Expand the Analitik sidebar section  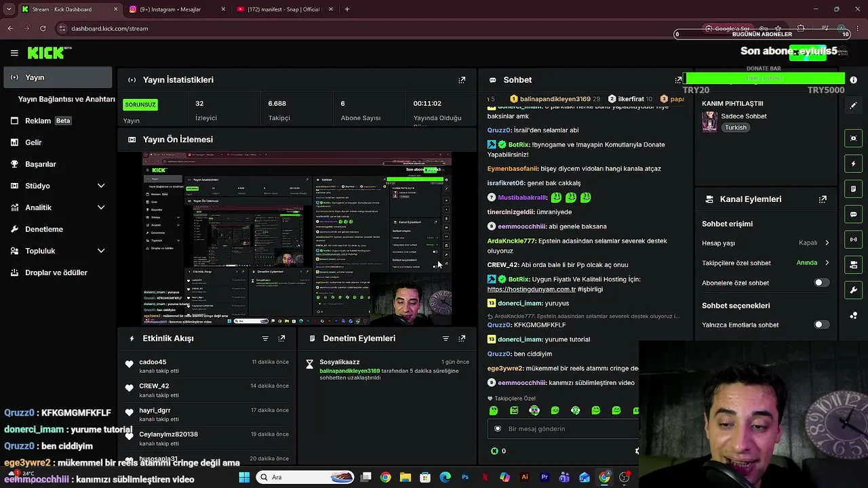101,207
